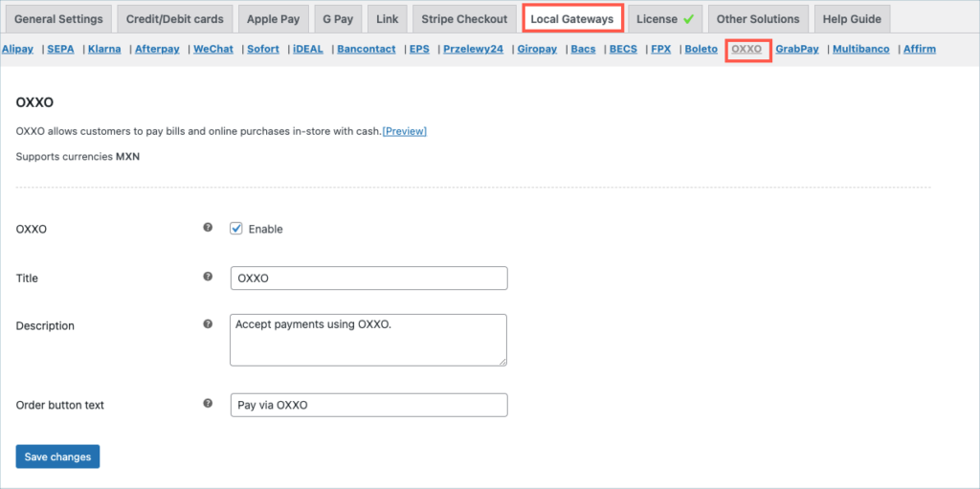Image resolution: width=980 pixels, height=489 pixels.
Task: Open Bancontact gateway settings
Action: tap(367, 49)
